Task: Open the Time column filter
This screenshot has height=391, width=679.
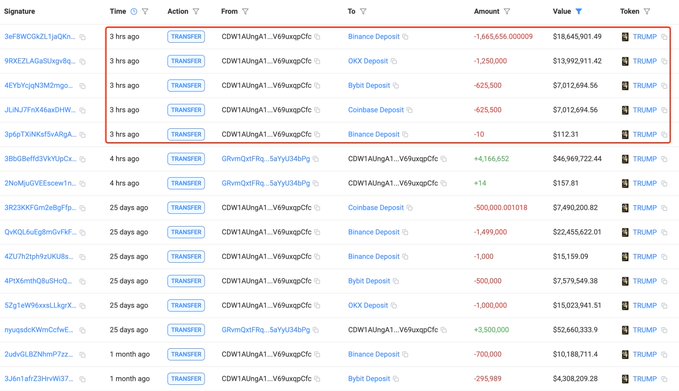Action: click(x=145, y=12)
